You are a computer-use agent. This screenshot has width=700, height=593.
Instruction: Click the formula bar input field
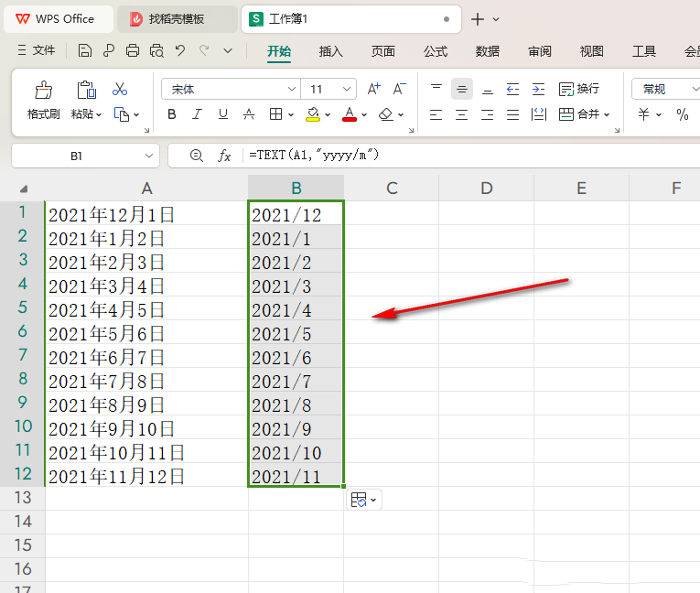tap(471, 156)
